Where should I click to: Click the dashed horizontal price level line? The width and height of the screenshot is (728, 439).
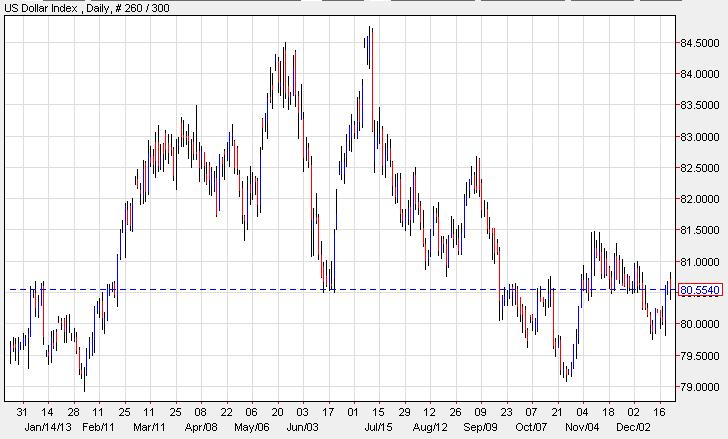click(341, 290)
